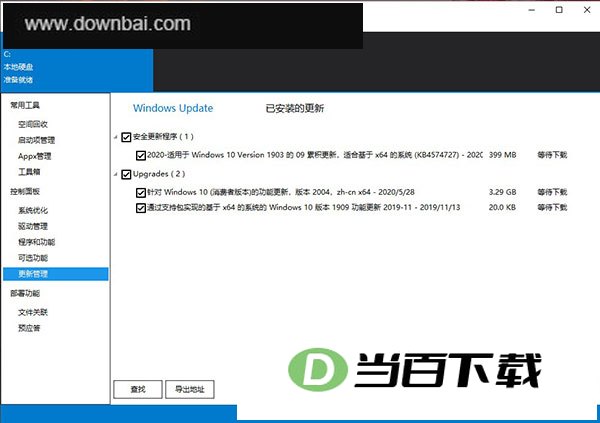The height and width of the screenshot is (423, 600).
Task: Toggle the 安全更新程序 (1) group checkbox
Action: (126, 137)
